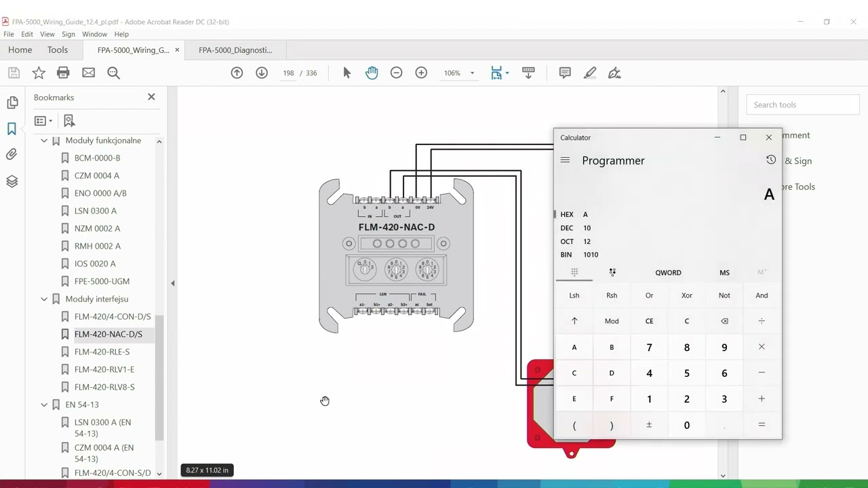Open the Sign document pen tool
The height and width of the screenshot is (488, 868).
coord(614,73)
